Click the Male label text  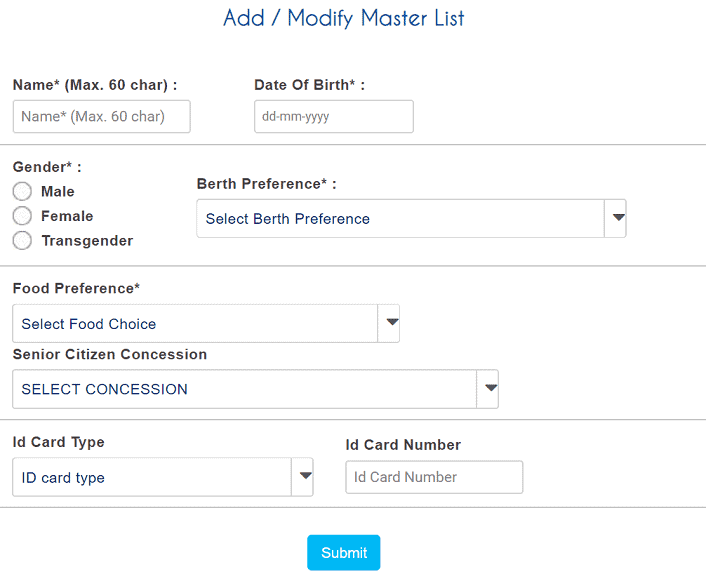tap(58, 191)
